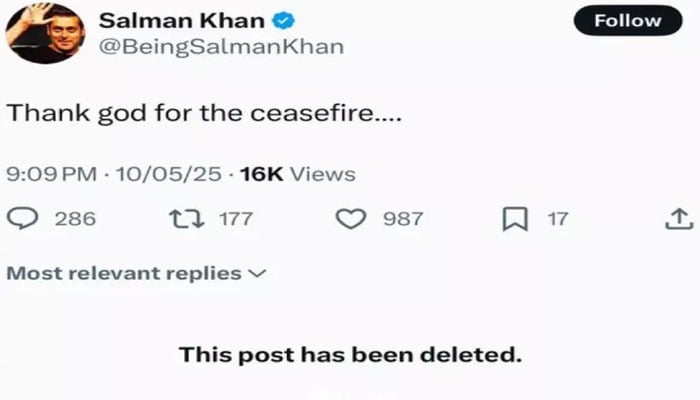The image size is (700, 400).
Task: Click the 9:09 PM timestamp
Action: click(x=52, y=174)
